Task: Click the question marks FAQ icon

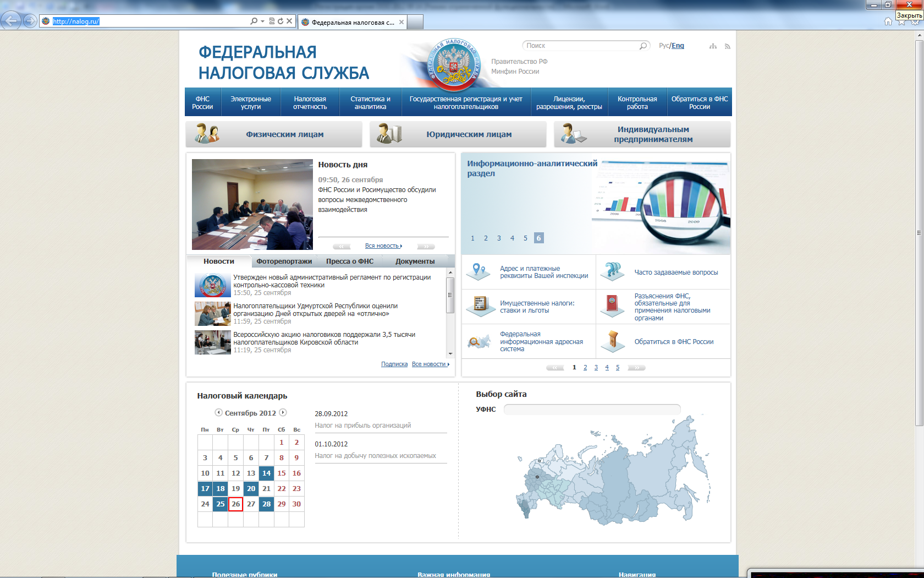Action: click(x=612, y=271)
